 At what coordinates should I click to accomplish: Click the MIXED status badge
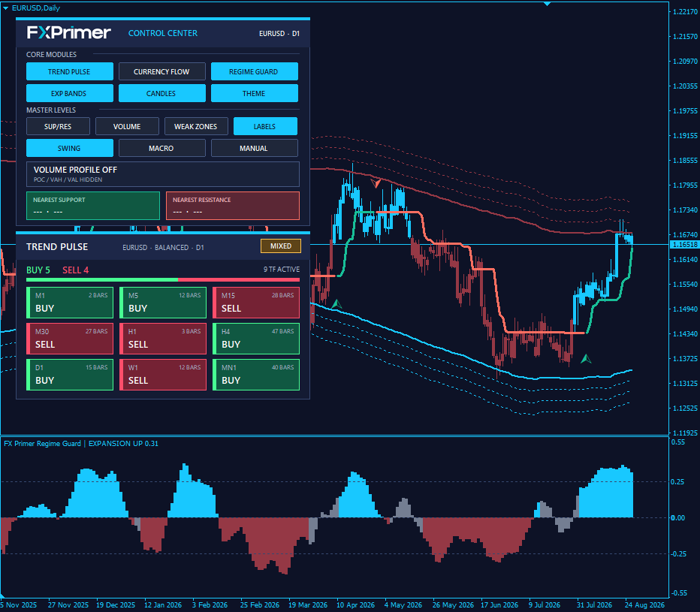(x=281, y=246)
